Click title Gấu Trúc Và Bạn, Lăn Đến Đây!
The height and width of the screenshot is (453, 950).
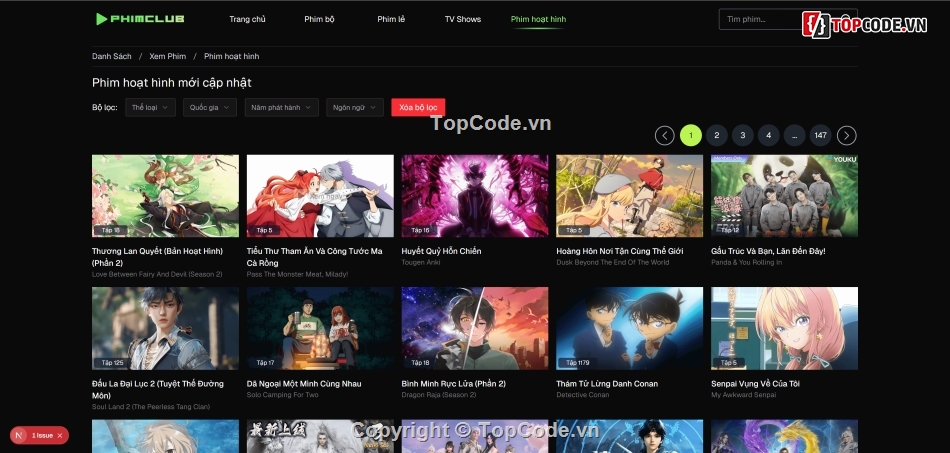[x=768, y=251]
